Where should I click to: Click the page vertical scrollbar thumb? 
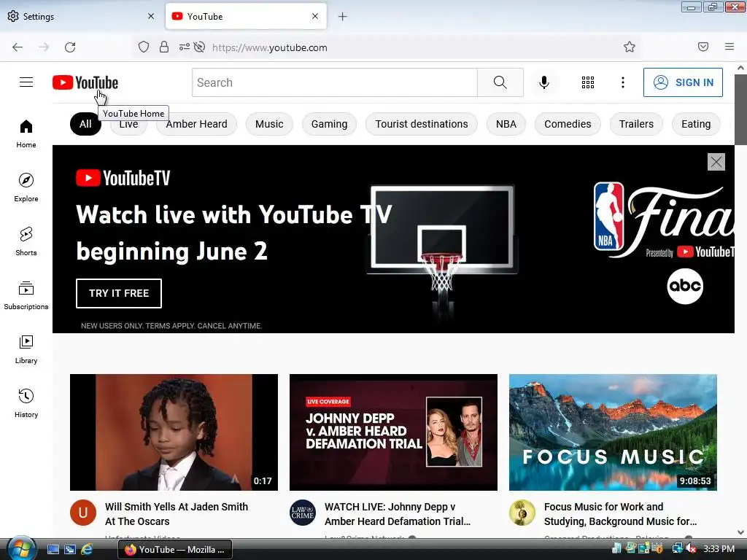740,109
